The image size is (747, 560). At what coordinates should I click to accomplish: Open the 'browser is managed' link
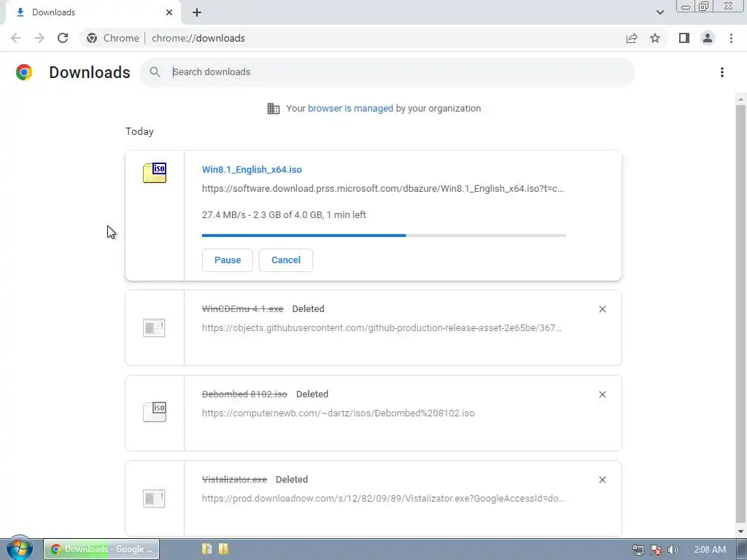point(350,109)
